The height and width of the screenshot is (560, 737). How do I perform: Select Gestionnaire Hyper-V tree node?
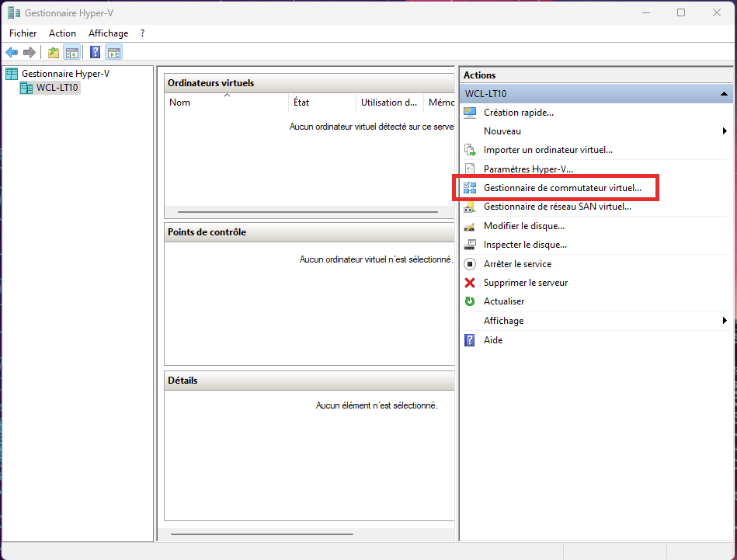pos(65,73)
